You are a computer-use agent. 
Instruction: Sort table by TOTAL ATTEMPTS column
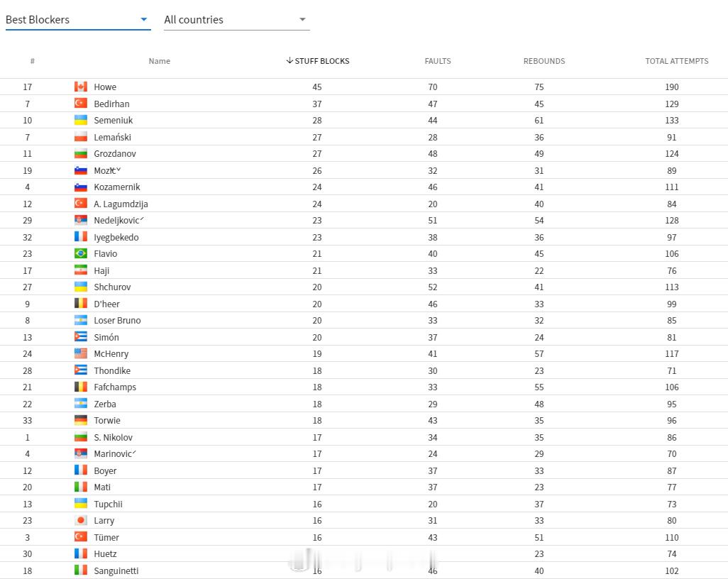coord(676,61)
